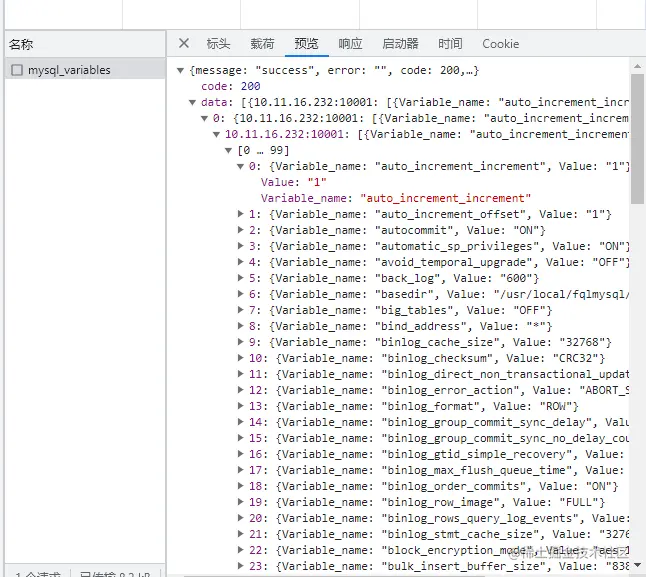Screen dimensions: 646x577
Task: Click the Value: "1" property line
Action: click(294, 182)
